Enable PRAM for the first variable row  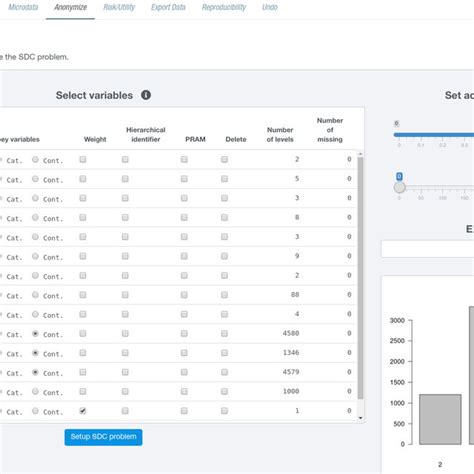pyautogui.click(x=184, y=159)
